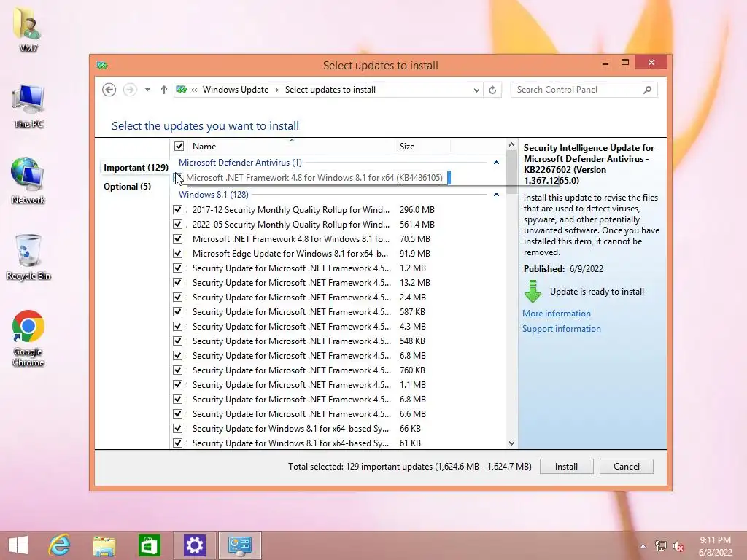
Task: Uncheck 2017-12 Security Monthly Quality Rollup
Action: 178,209
